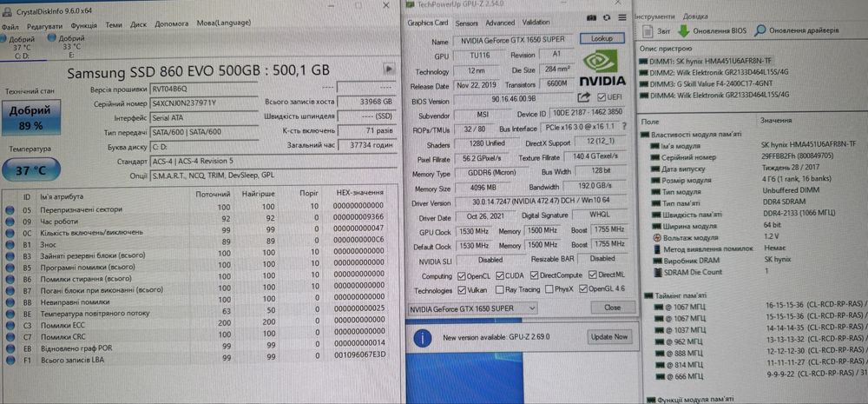868x404 pixels.
Task: Open the GPU-Z hamburger menu icon
Action: point(622,17)
